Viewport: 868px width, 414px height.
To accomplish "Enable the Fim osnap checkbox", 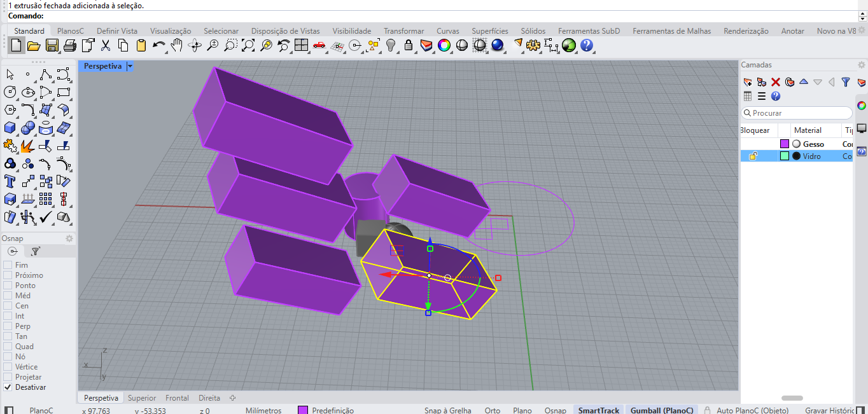I will click(x=8, y=265).
